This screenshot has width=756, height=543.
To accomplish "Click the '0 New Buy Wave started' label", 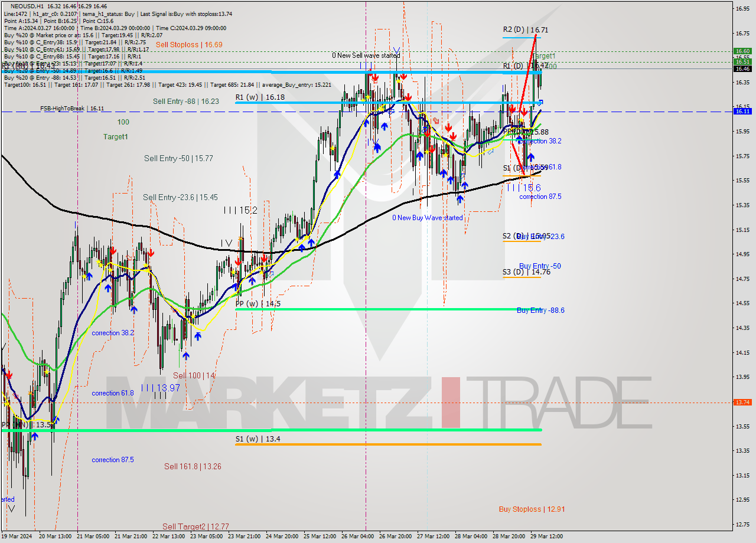I will [x=428, y=218].
